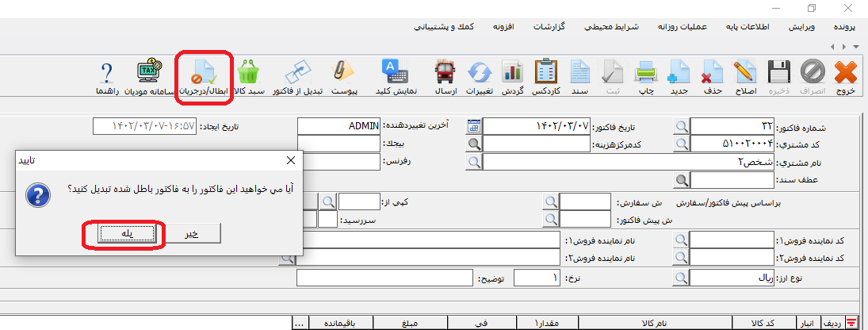Image resolution: width=868 pixels, height=330 pixels.
Task: Open the شرایط محیطی menu
Action: click(x=612, y=27)
